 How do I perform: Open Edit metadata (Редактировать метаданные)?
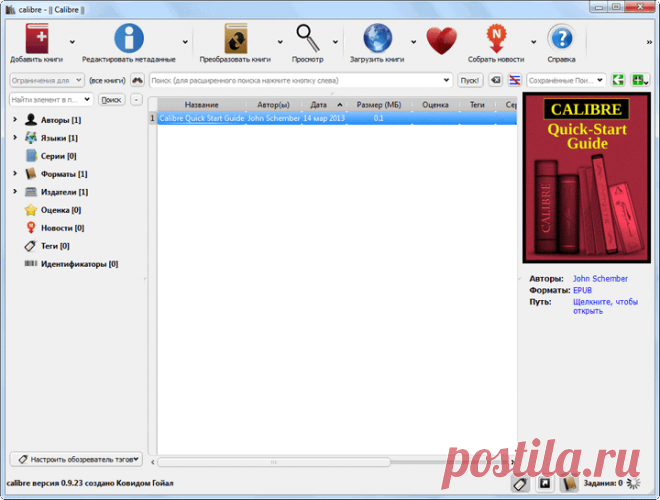pos(129,38)
